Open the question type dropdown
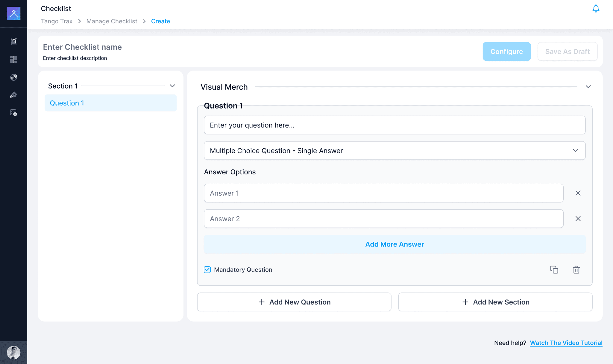Image resolution: width=613 pixels, height=364 pixels. [x=394, y=150]
